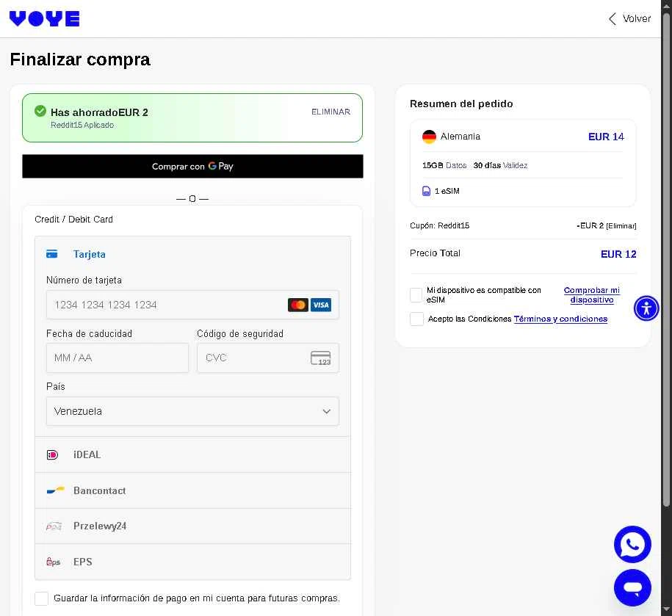The image size is (672, 616).
Task: Click the 15GB Datos label
Action: 444,165
